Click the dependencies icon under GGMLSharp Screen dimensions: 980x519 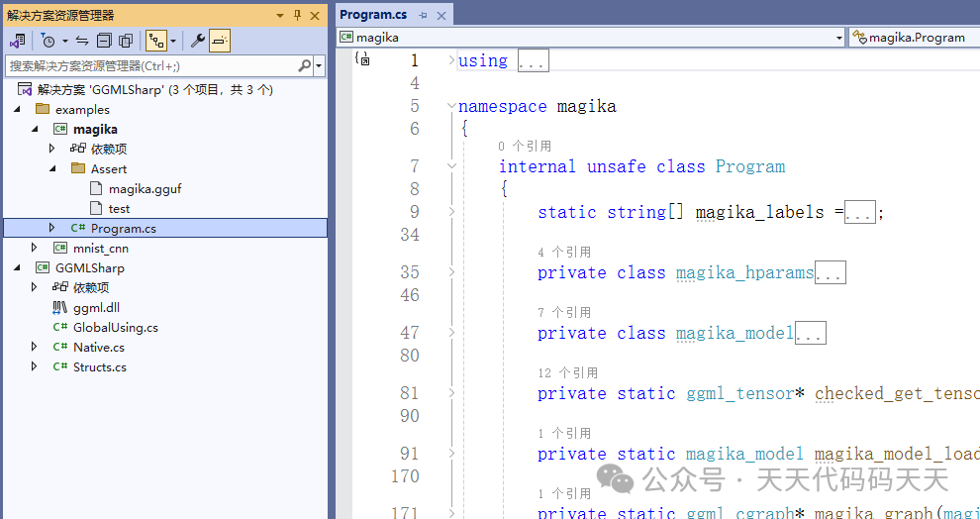point(60,287)
